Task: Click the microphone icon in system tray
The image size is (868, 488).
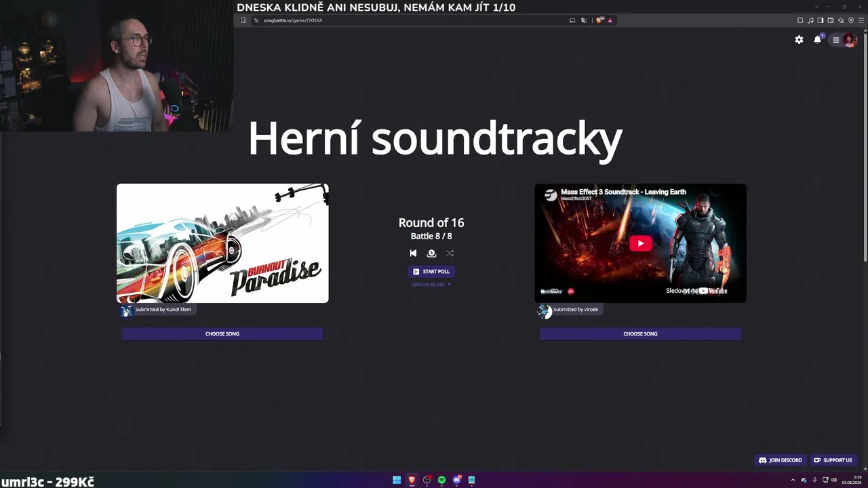Action: coord(814,480)
